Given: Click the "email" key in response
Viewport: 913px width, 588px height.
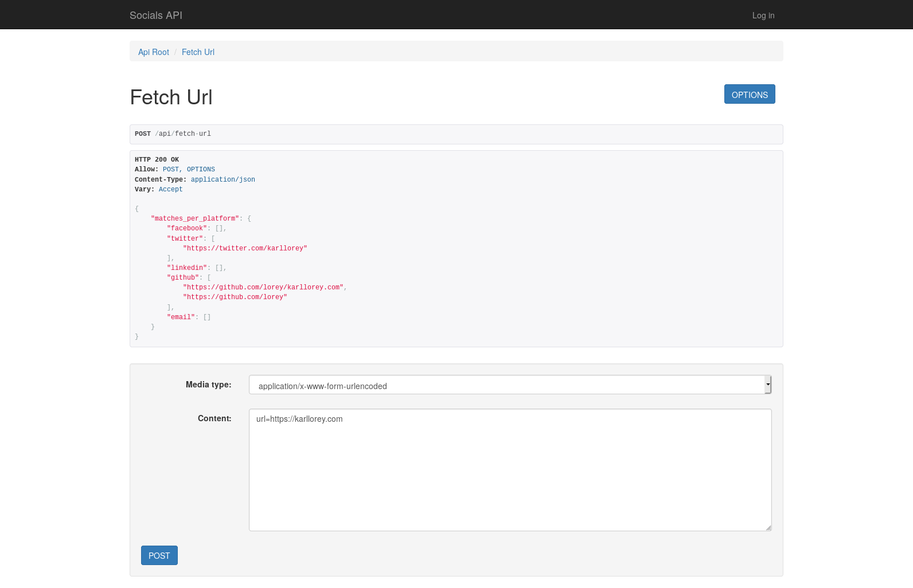Looking at the screenshot, I should [x=181, y=317].
